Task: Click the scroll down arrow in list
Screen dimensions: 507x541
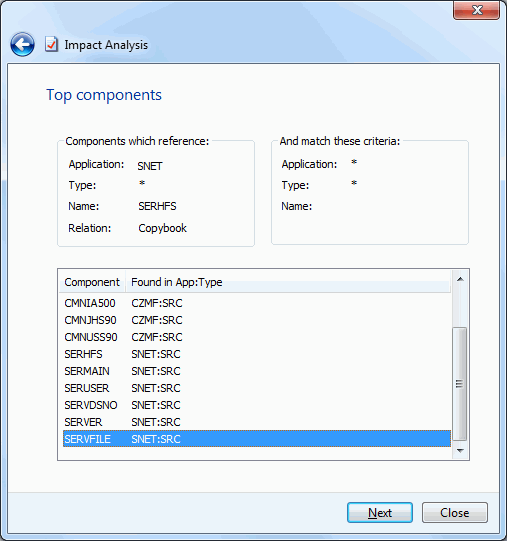Action: click(460, 451)
